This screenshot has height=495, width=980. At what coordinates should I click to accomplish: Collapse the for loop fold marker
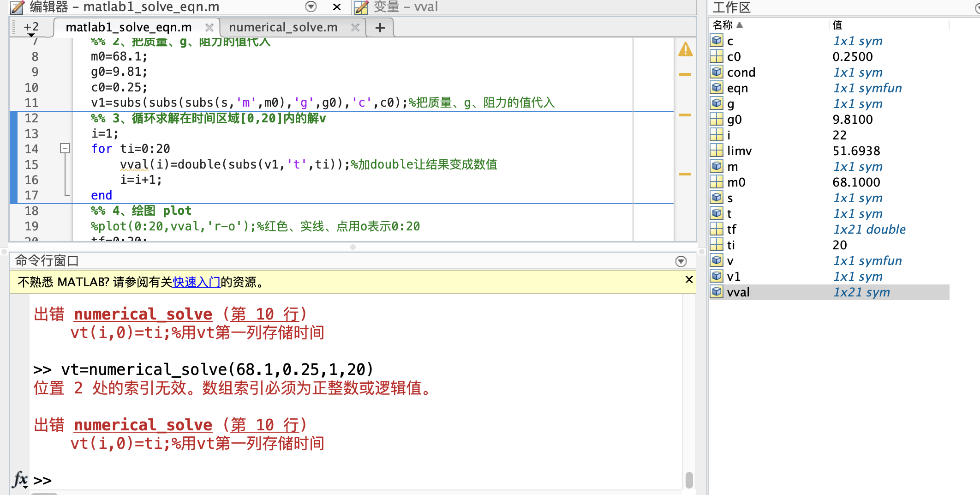tap(65, 149)
